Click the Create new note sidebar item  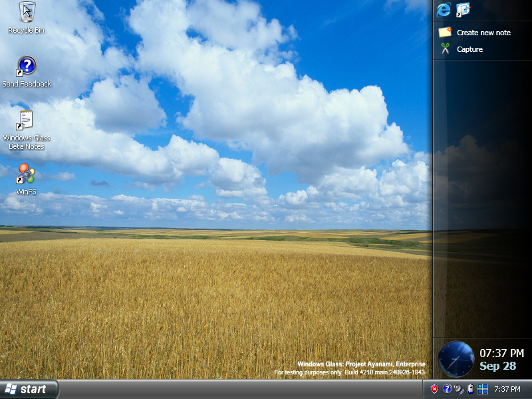[475, 33]
